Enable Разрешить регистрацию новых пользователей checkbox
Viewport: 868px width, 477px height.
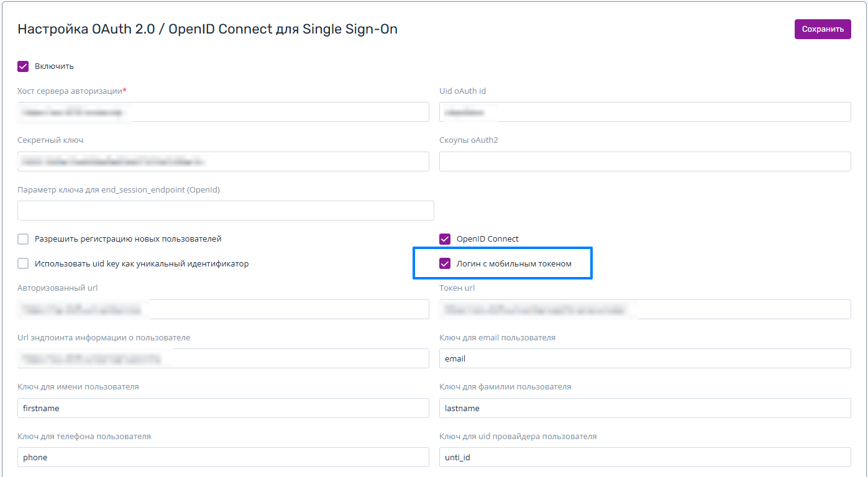click(x=24, y=239)
